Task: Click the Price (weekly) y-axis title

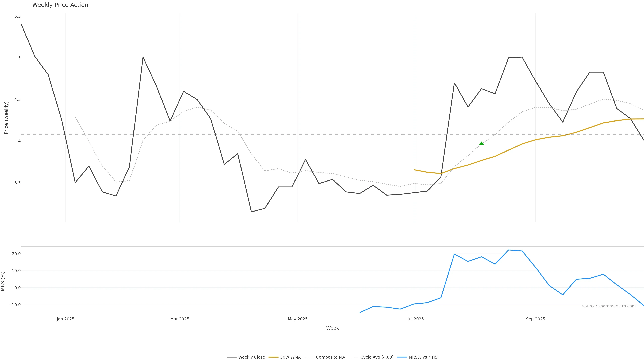Action: [6, 118]
